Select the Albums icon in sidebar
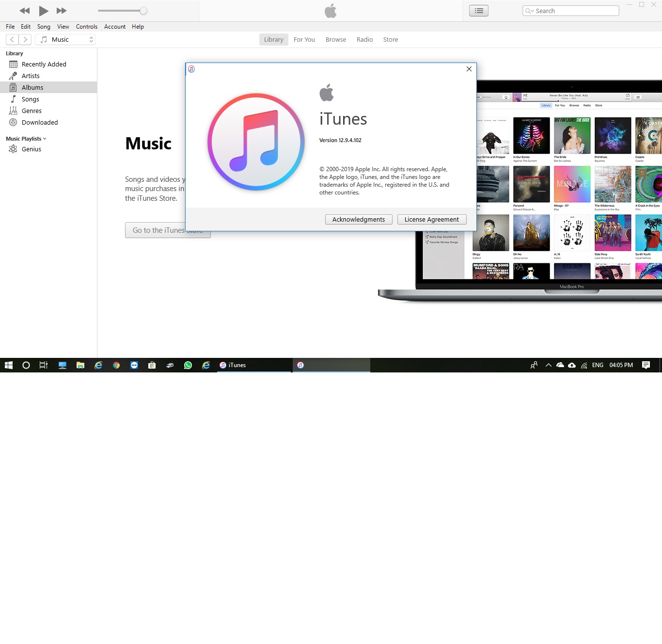The width and height of the screenshot is (662, 644). tap(13, 88)
